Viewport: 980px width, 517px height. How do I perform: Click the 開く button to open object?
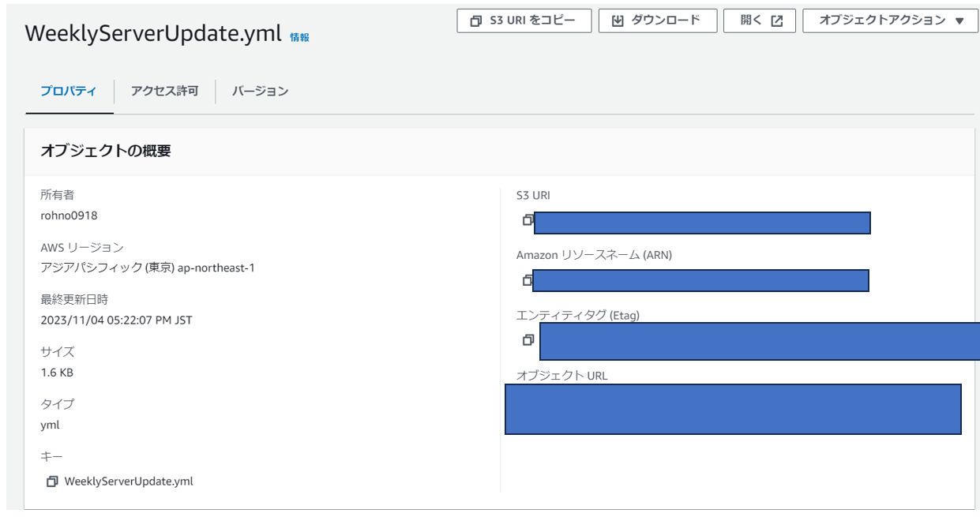point(761,21)
